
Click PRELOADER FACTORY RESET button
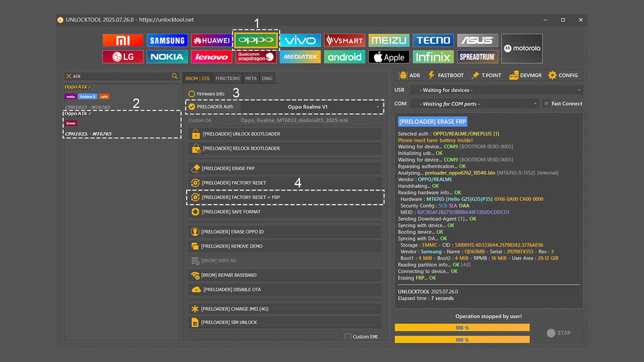pyautogui.click(x=285, y=183)
